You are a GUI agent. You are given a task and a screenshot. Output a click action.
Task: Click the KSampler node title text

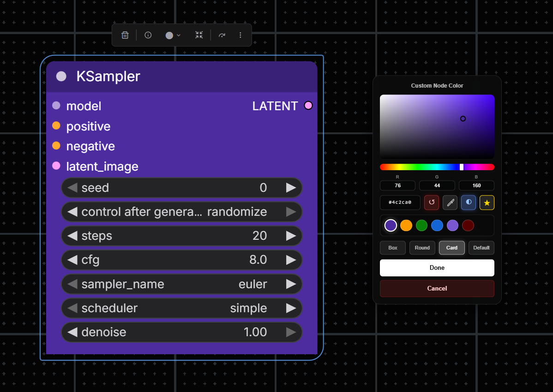pyautogui.click(x=108, y=77)
